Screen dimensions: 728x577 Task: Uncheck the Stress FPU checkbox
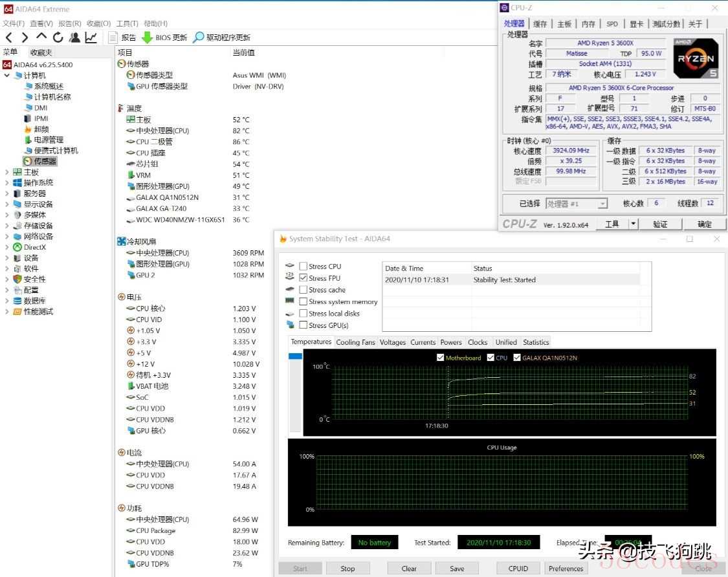[303, 278]
